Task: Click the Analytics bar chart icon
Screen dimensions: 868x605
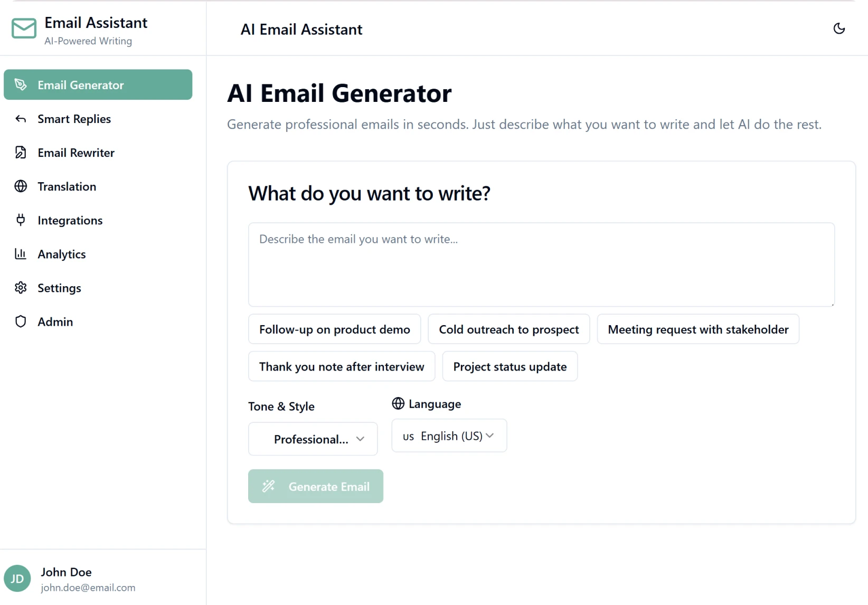Action: (21, 254)
